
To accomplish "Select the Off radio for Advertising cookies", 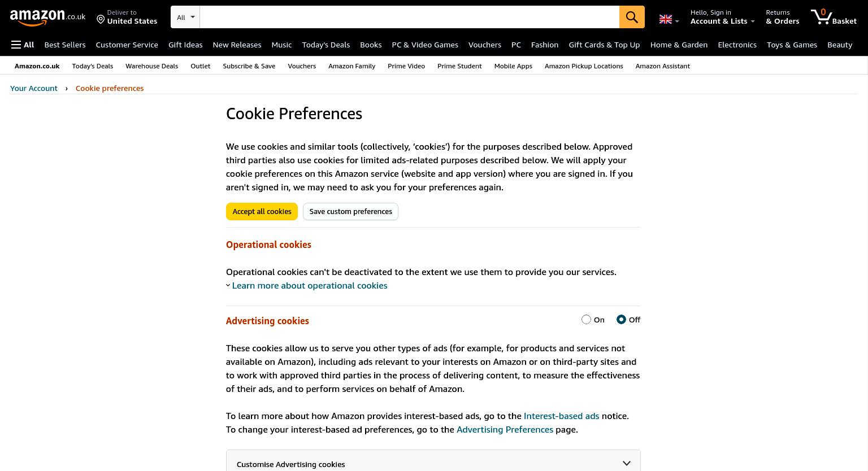I will [621, 320].
